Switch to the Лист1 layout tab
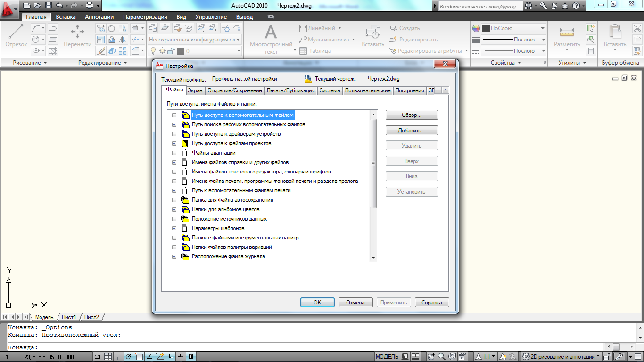 pos(69,317)
